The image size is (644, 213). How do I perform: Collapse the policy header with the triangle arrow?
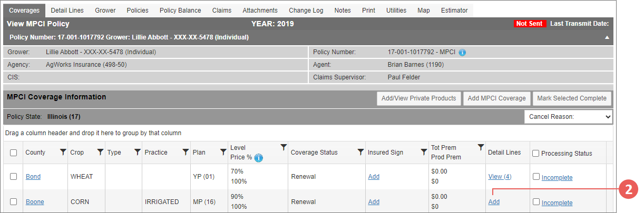point(607,38)
